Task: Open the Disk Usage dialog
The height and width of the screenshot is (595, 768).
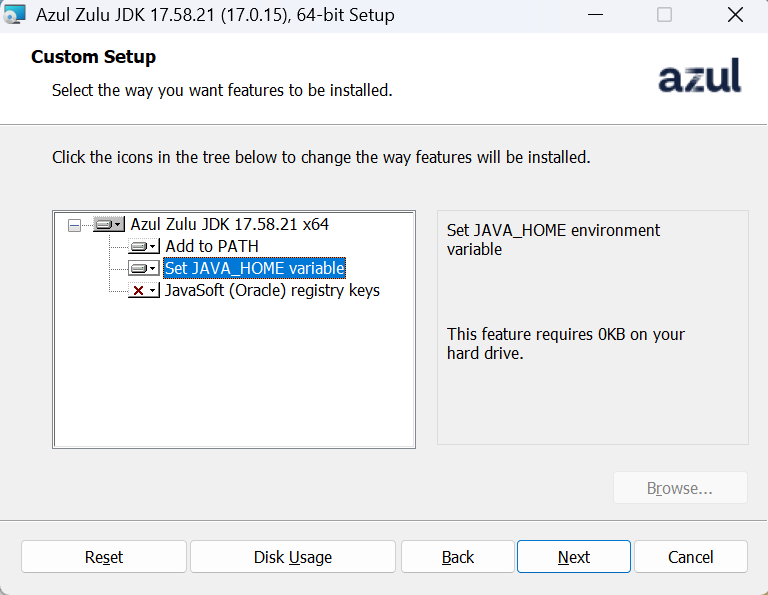Action: pos(293,557)
